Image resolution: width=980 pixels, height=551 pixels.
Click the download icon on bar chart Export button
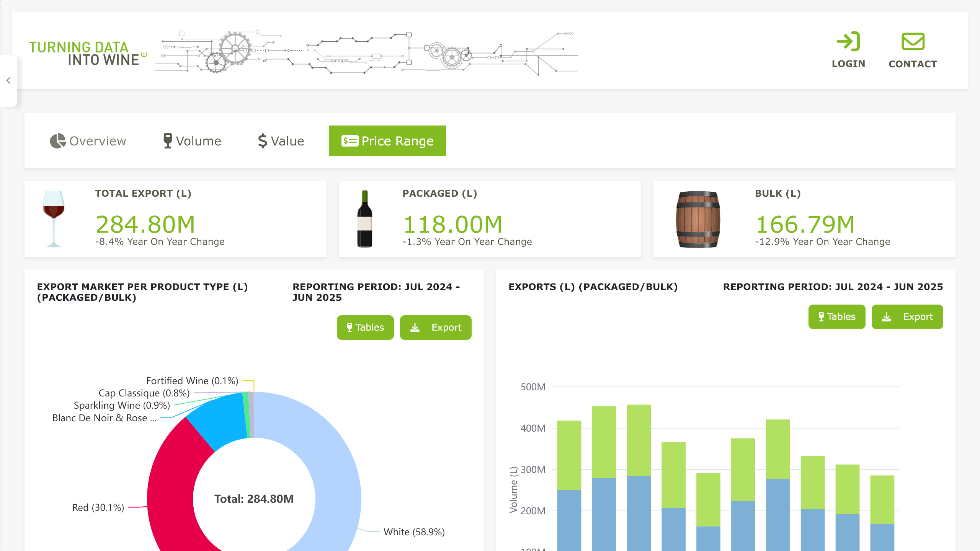(887, 317)
